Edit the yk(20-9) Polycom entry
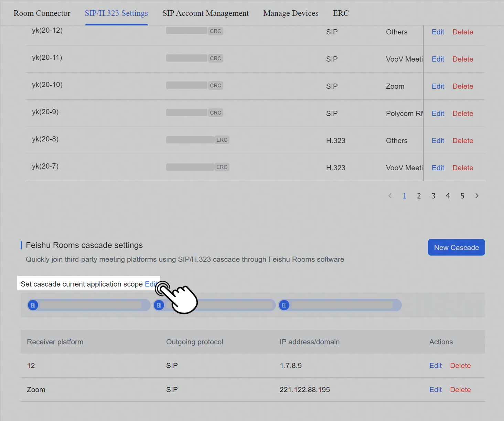Viewport: 504px width, 421px height. (x=438, y=114)
